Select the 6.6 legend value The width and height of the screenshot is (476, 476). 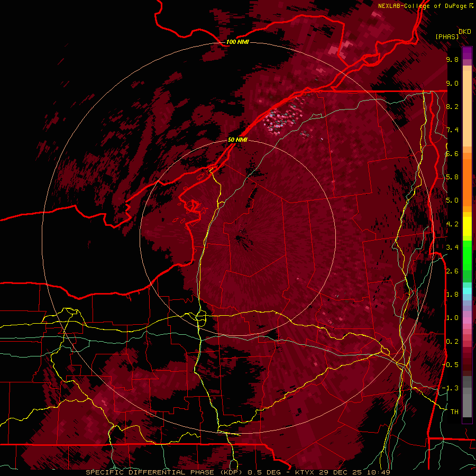[x=452, y=153]
